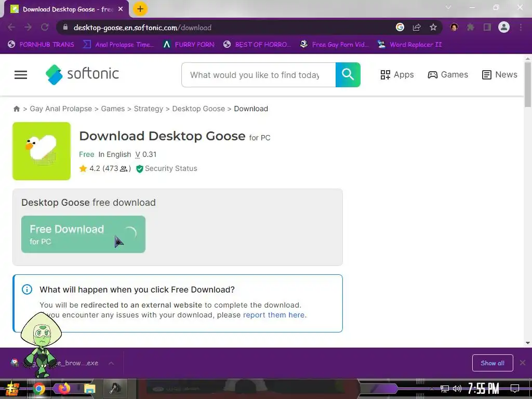Click the Softonic logo
This screenshot has width=532, height=399.
[82, 74]
